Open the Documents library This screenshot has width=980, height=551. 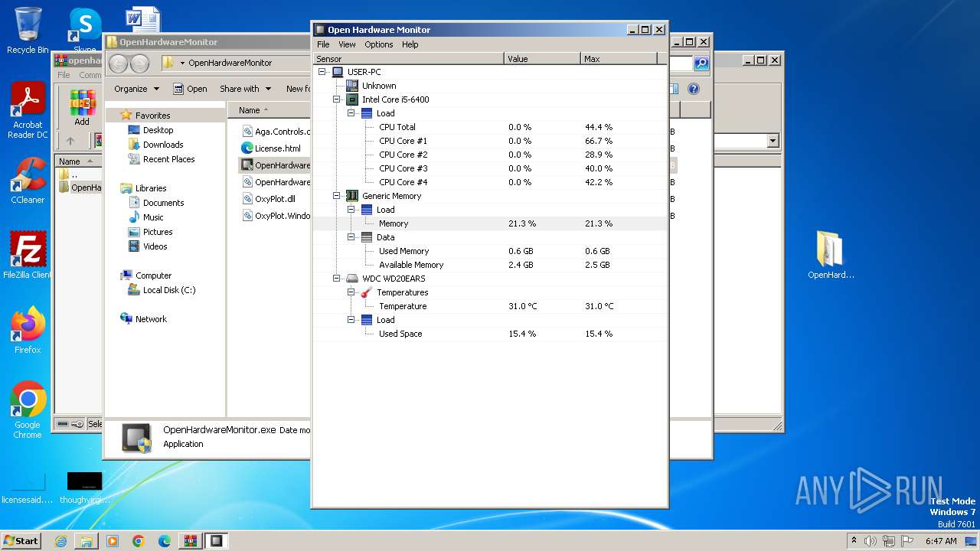(163, 203)
